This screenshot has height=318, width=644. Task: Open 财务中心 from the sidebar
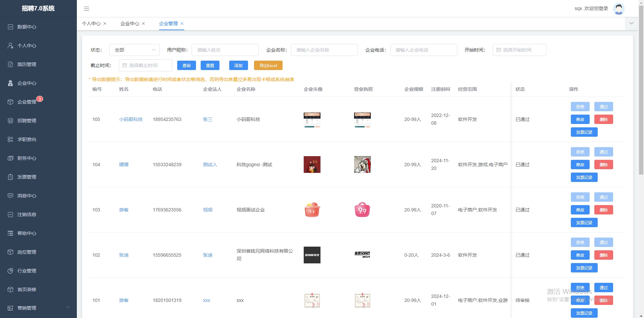[x=27, y=158]
